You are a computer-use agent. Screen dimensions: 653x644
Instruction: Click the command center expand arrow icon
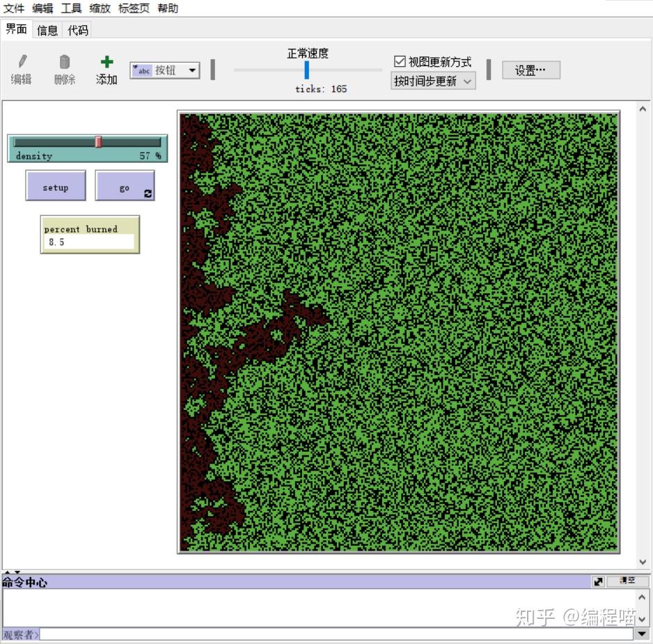[598, 581]
